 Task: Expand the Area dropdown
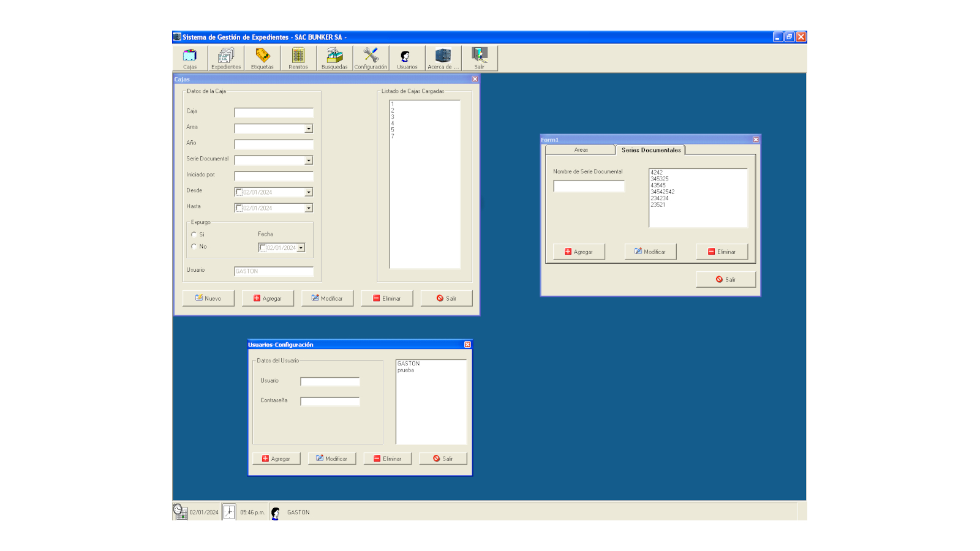pyautogui.click(x=309, y=129)
